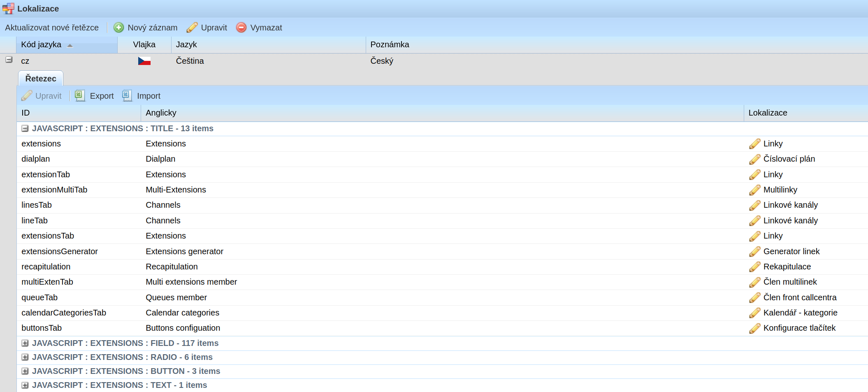
Task: Sort by Kód jazyka column header
Action: 67,44
